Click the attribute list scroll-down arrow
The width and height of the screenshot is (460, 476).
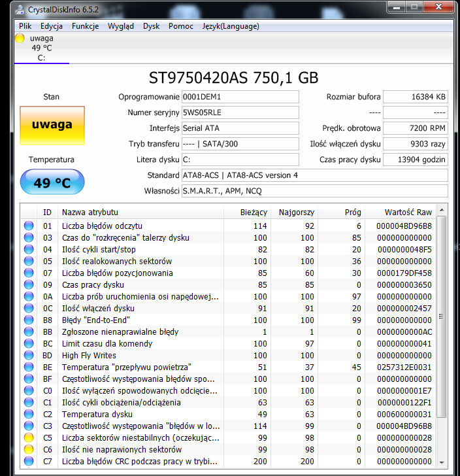tap(442, 462)
